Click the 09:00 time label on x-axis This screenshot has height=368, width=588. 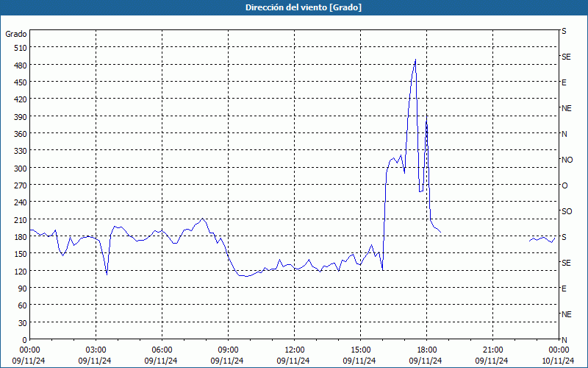[228, 350]
